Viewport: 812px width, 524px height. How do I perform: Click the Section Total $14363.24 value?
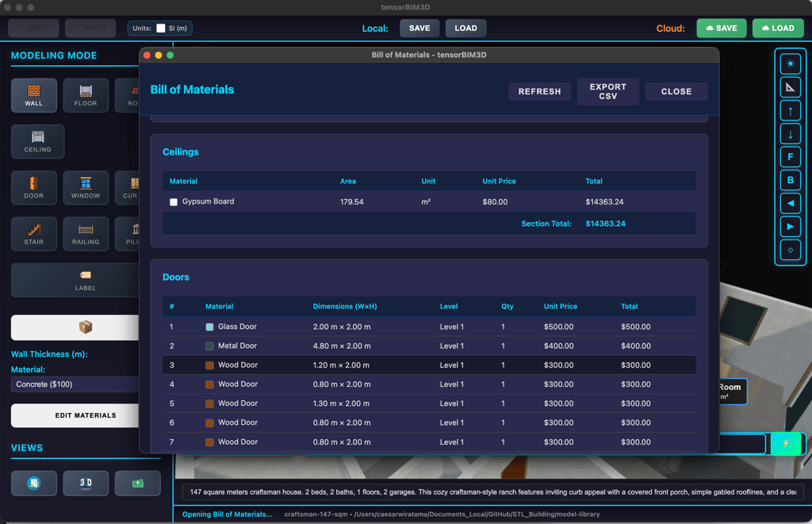click(x=605, y=224)
